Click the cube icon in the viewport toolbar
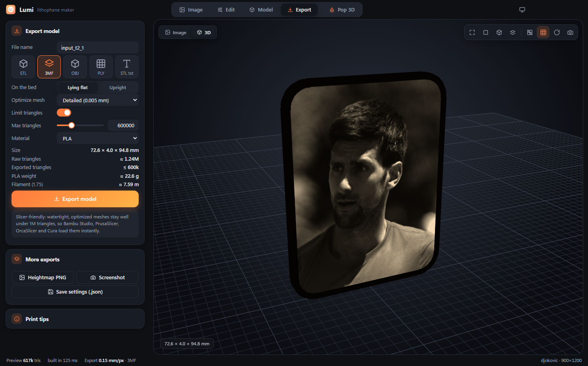Image resolution: width=588 pixels, height=366 pixels. (499, 33)
